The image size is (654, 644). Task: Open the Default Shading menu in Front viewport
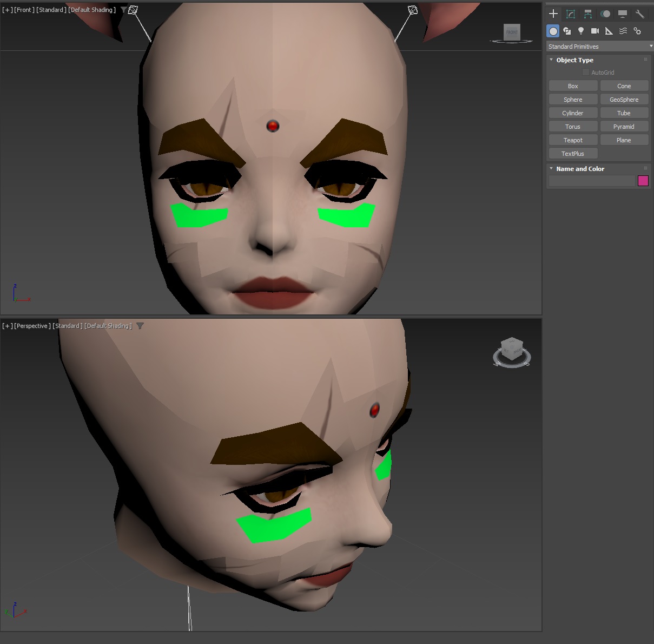92,9
